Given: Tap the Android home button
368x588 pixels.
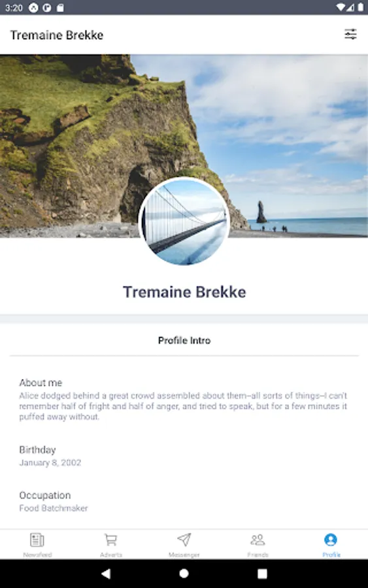Looking at the screenshot, I should click(x=184, y=574).
